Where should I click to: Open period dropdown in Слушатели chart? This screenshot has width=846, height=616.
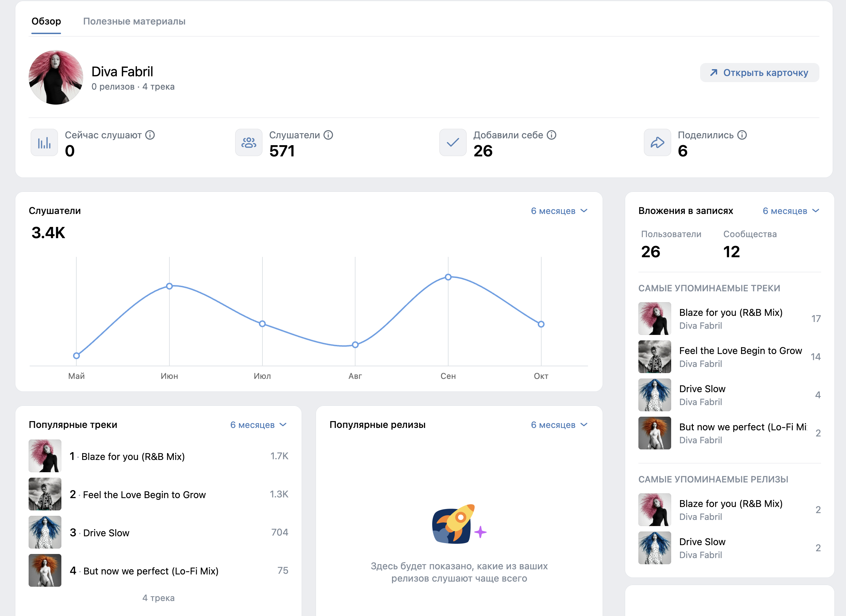click(559, 211)
